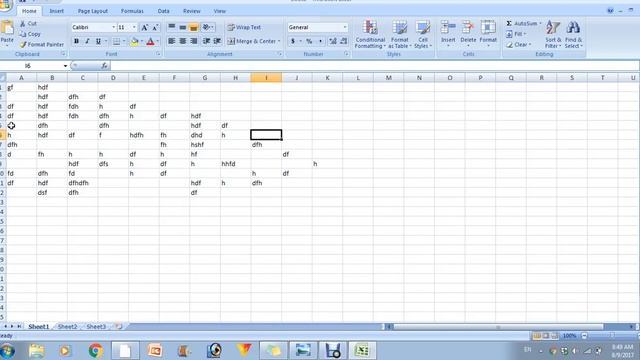Viewport: 640px width, 360px height.
Task: Switch to the Page Layout tab
Action: [x=93, y=11]
